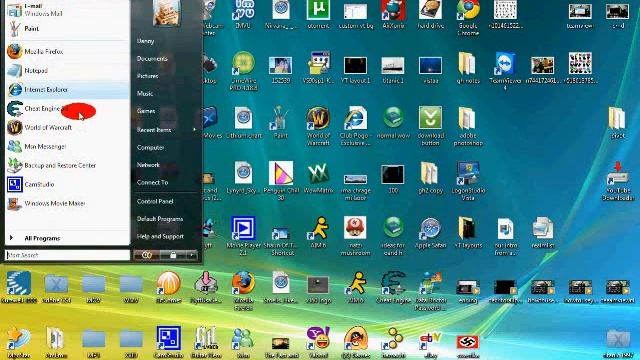Click the Paint shortcut on the desktop
640x360 pixels.
(x=281, y=122)
